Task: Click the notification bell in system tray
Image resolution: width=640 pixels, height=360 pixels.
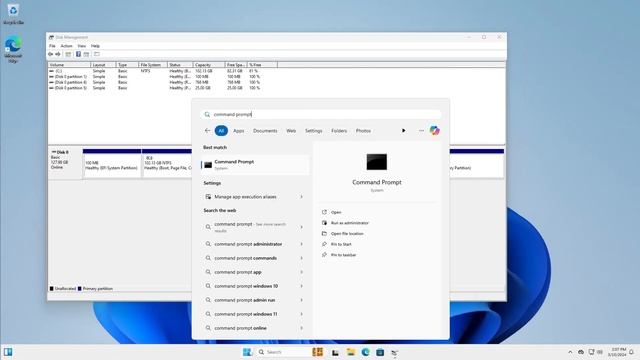Action: (x=631, y=352)
